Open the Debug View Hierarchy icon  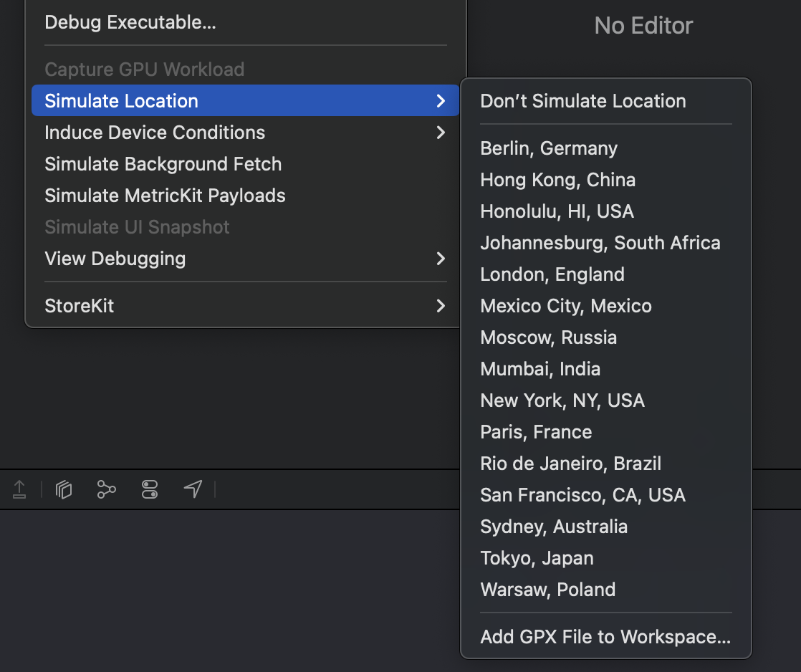64,489
